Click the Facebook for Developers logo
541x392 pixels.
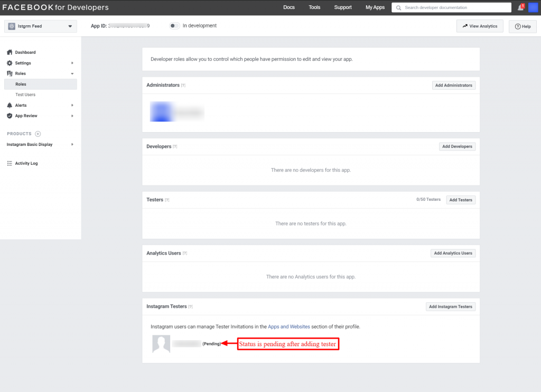click(x=55, y=7)
